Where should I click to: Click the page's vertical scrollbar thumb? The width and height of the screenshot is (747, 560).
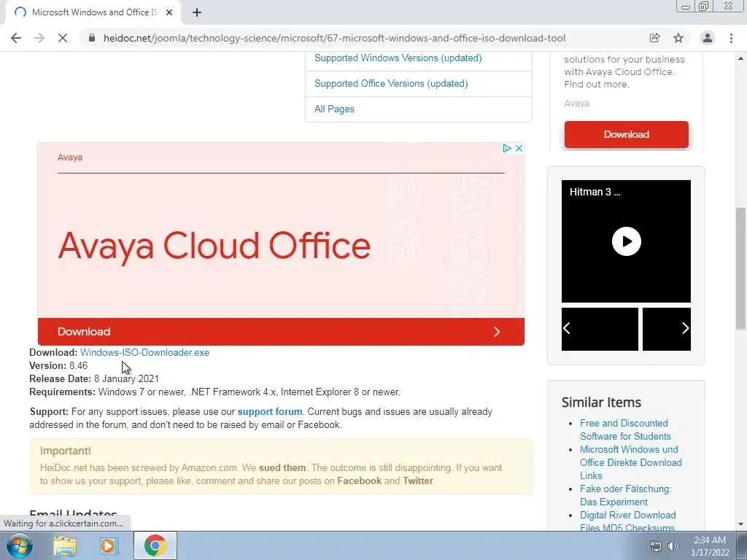(x=741, y=268)
